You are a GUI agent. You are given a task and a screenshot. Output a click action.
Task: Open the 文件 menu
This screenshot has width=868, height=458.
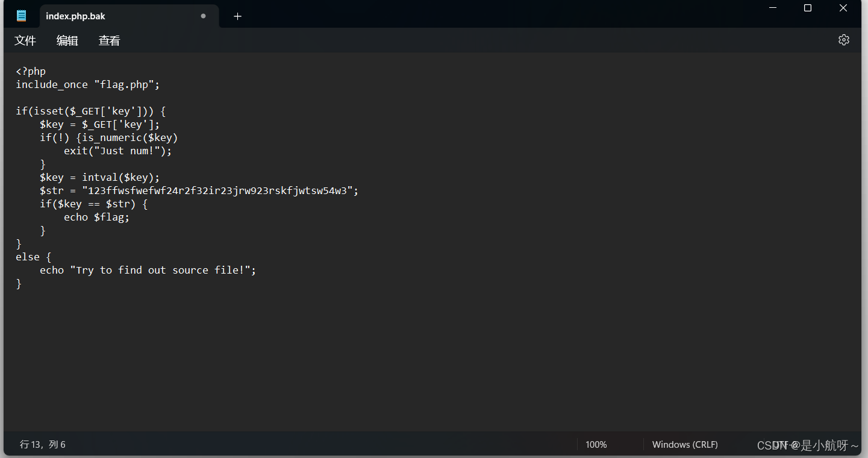coord(25,40)
